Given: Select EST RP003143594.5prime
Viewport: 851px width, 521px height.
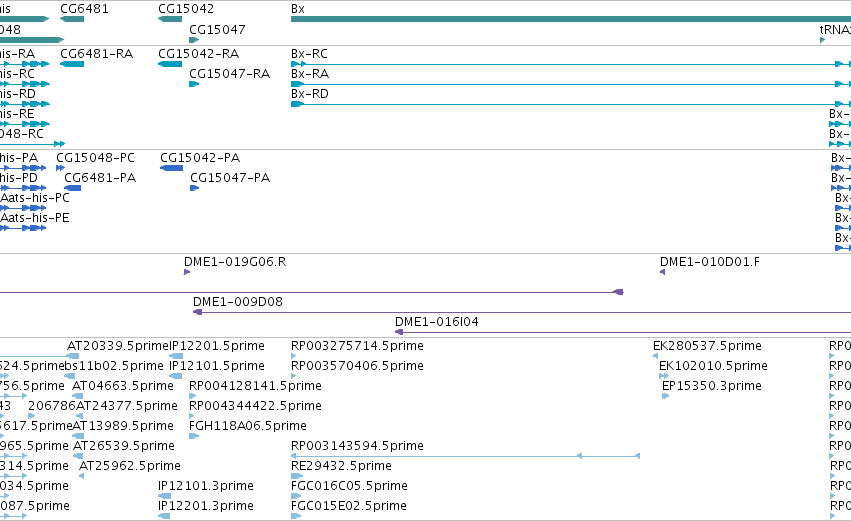Looking at the screenshot, I should click(x=357, y=446).
